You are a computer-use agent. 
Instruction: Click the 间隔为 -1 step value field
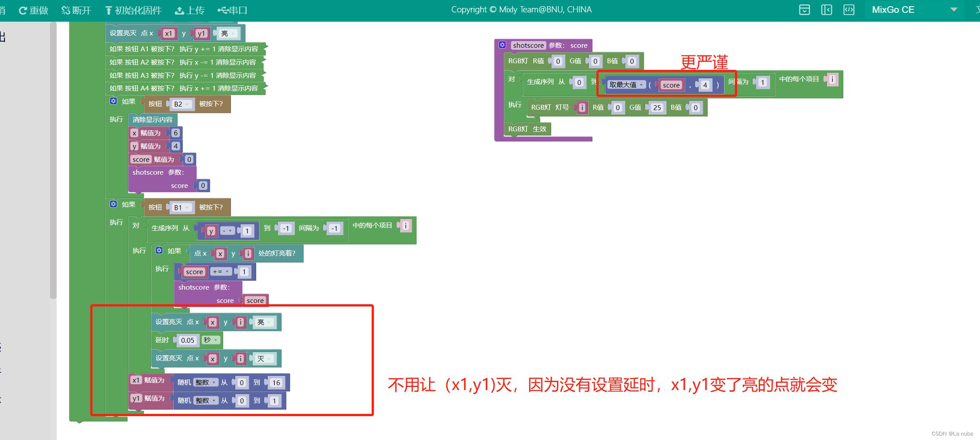(335, 228)
